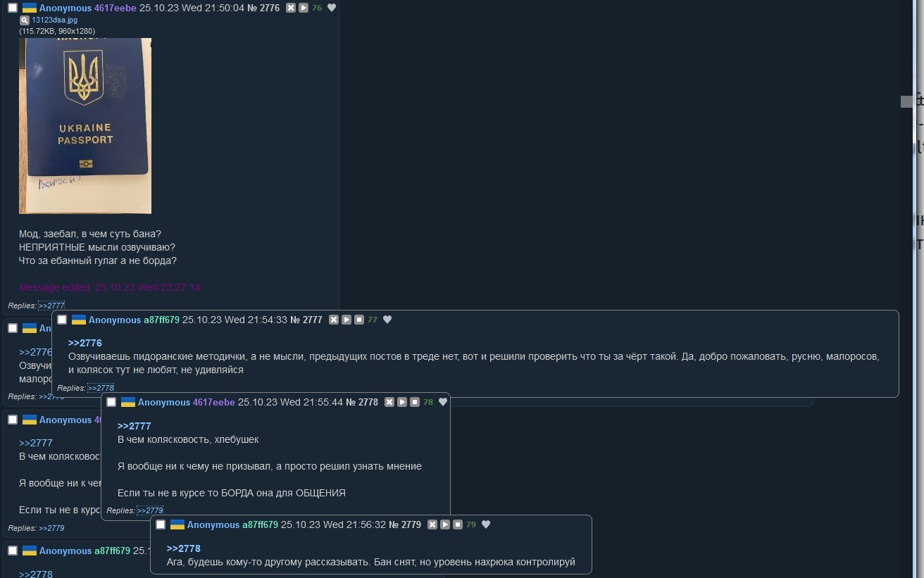Image resolution: width=924 pixels, height=578 pixels.
Task: Click the X icon on post № 2778
Action: coord(389,402)
